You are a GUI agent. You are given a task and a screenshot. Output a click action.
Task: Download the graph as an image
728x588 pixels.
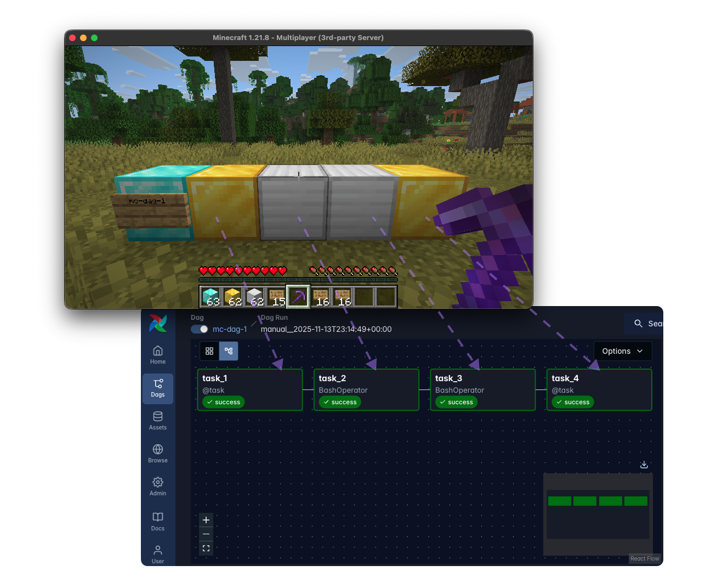[644, 465]
